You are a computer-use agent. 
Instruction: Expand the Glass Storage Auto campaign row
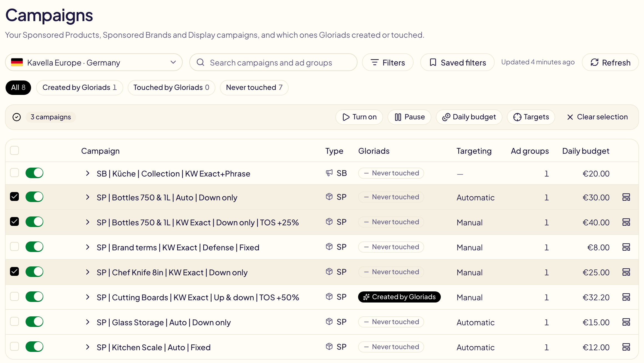click(88, 322)
